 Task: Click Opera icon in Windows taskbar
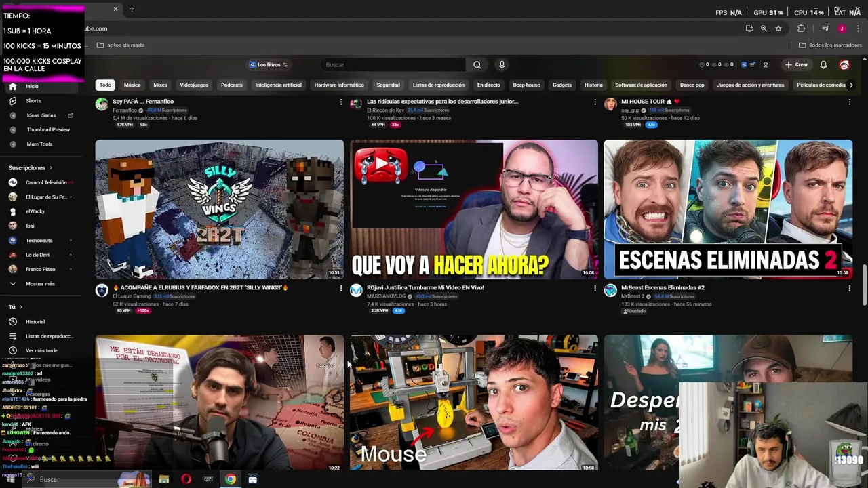tap(186, 479)
